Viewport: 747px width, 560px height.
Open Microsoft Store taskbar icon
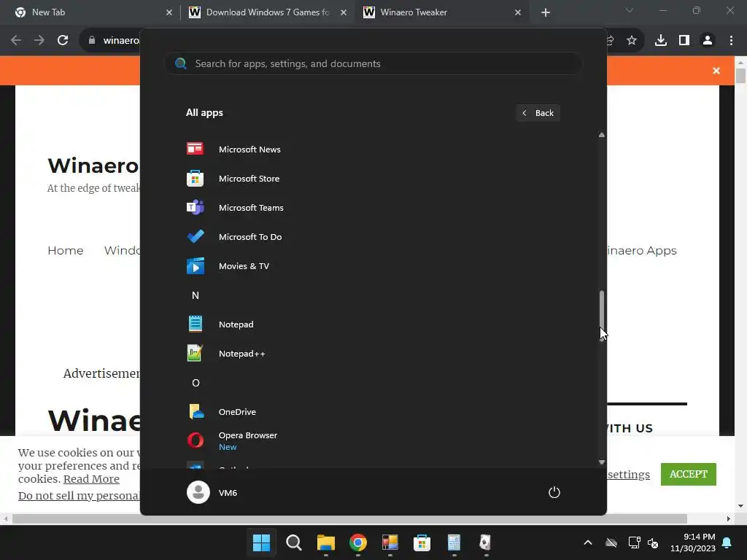point(422,542)
